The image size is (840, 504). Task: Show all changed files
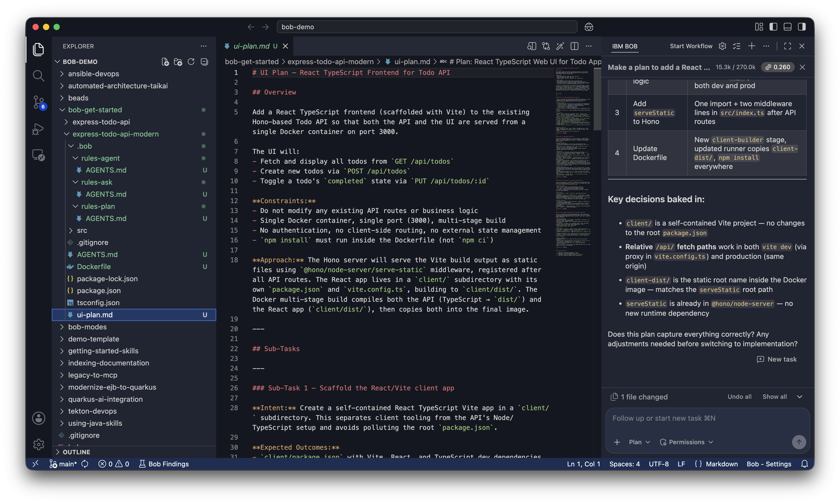point(774,397)
